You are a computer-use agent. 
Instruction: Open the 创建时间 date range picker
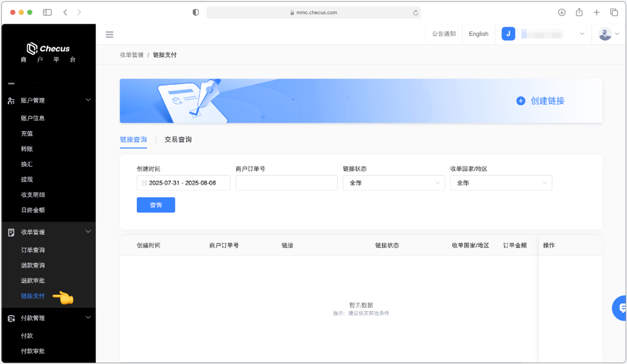pyautogui.click(x=183, y=183)
